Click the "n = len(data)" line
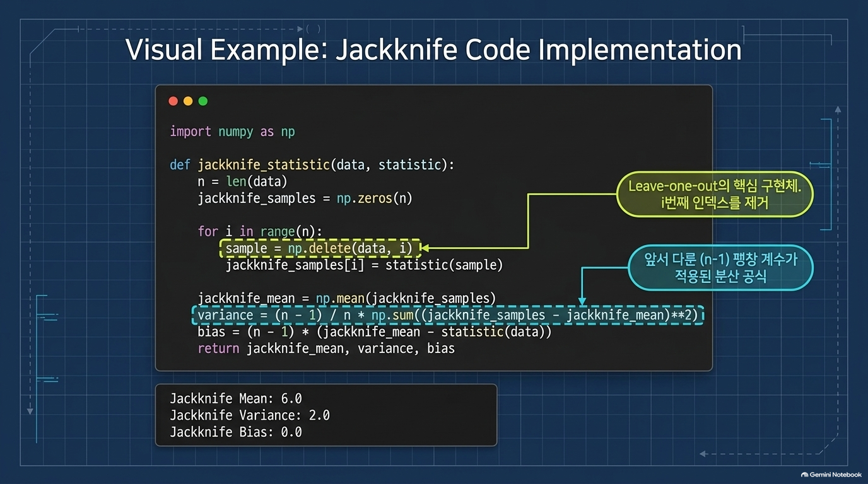The image size is (868, 484). [242, 181]
